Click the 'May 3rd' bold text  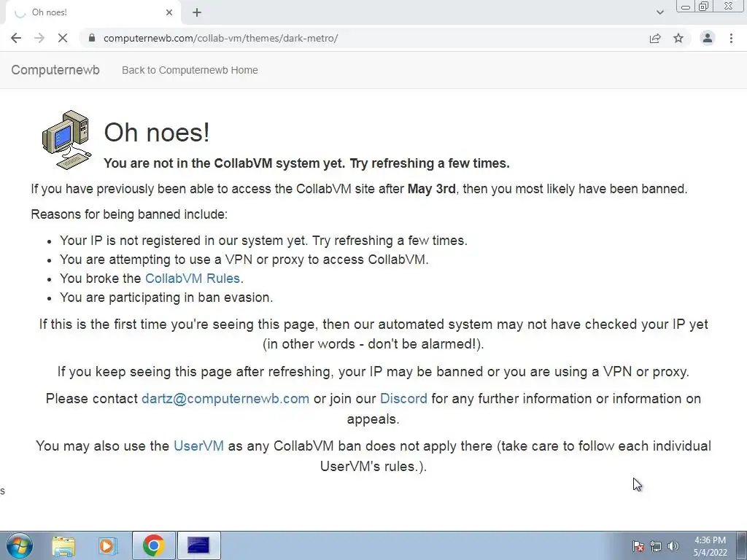pyautogui.click(x=432, y=189)
